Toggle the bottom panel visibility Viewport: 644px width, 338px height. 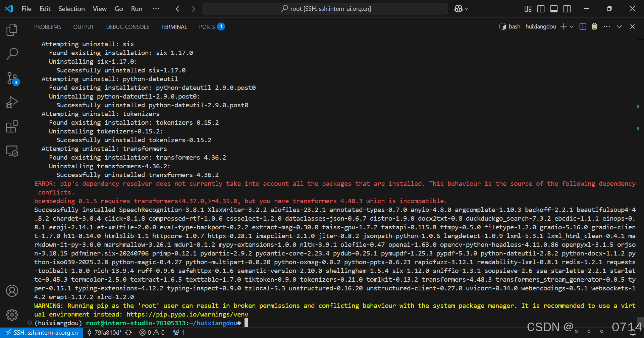pos(554,9)
